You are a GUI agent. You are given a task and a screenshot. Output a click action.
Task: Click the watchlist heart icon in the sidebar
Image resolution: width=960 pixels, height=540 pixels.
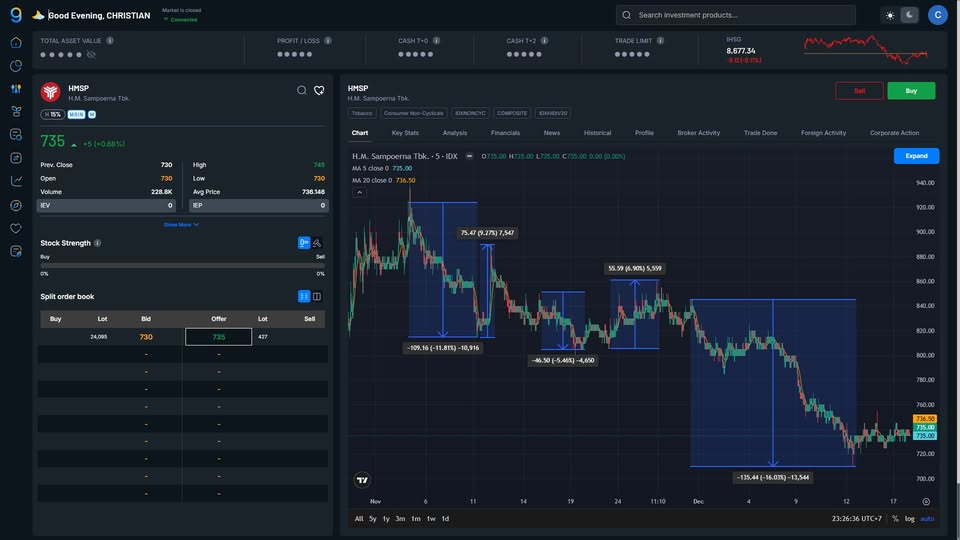pos(16,228)
